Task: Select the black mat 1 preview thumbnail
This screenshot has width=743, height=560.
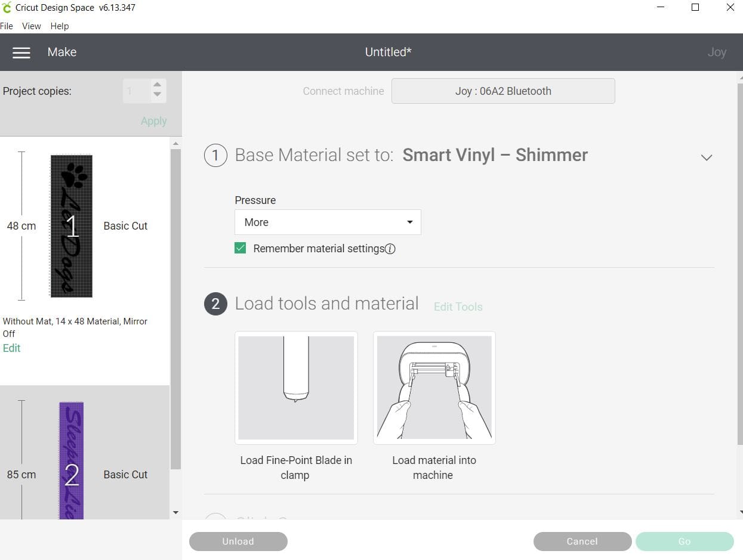Action: [72, 226]
